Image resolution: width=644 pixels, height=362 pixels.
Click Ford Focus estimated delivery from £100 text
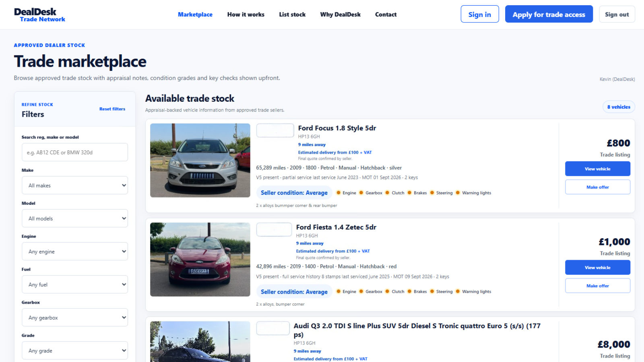(335, 152)
